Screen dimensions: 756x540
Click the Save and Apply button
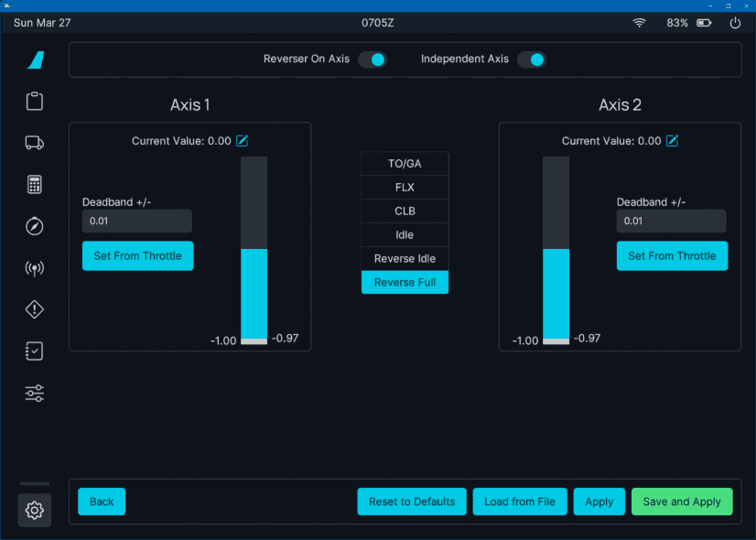tap(682, 502)
